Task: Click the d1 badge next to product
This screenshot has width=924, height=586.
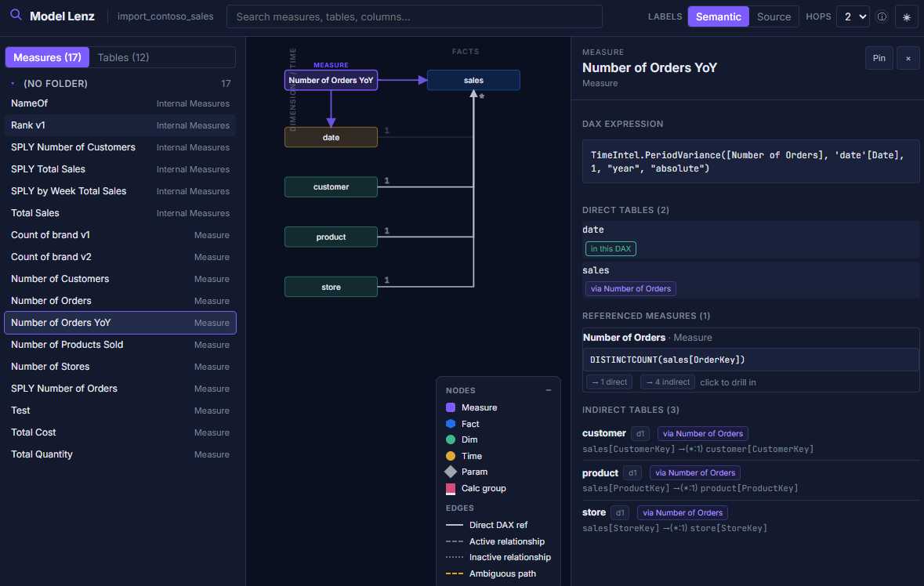Action: pos(632,472)
